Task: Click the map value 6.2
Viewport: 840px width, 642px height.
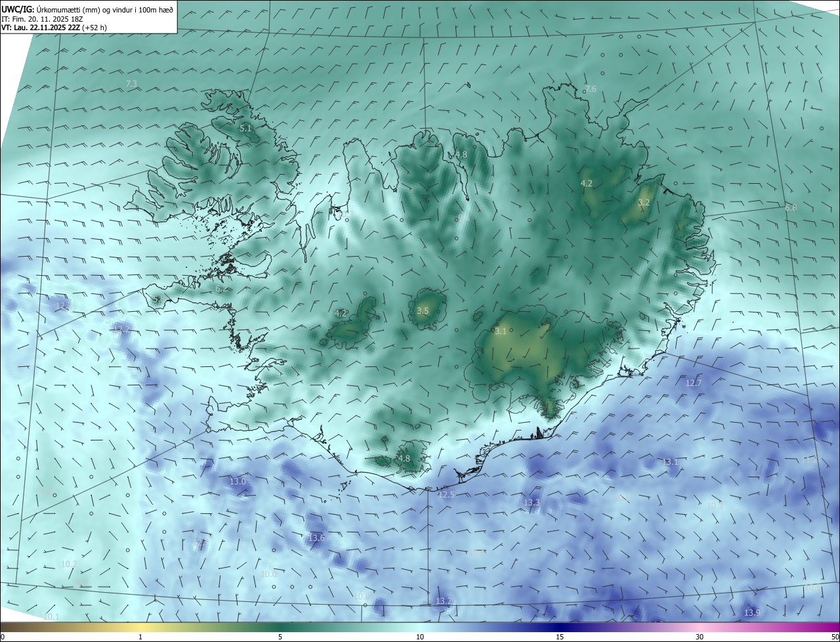Action: point(221,288)
